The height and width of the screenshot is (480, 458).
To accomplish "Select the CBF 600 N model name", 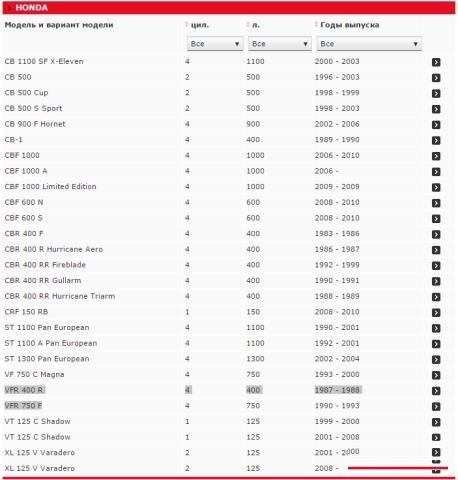I will coord(24,202).
